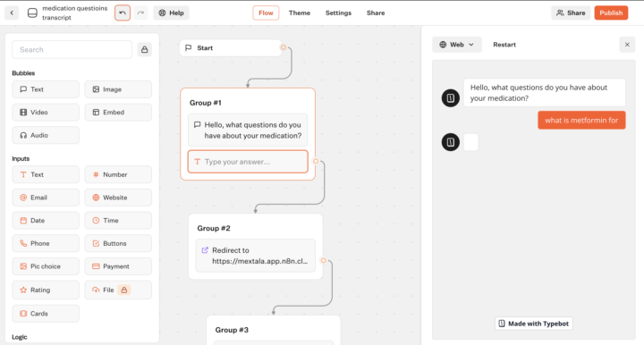
Task: Click the typebot name 'medication questioins transcript'
Action: click(75, 13)
